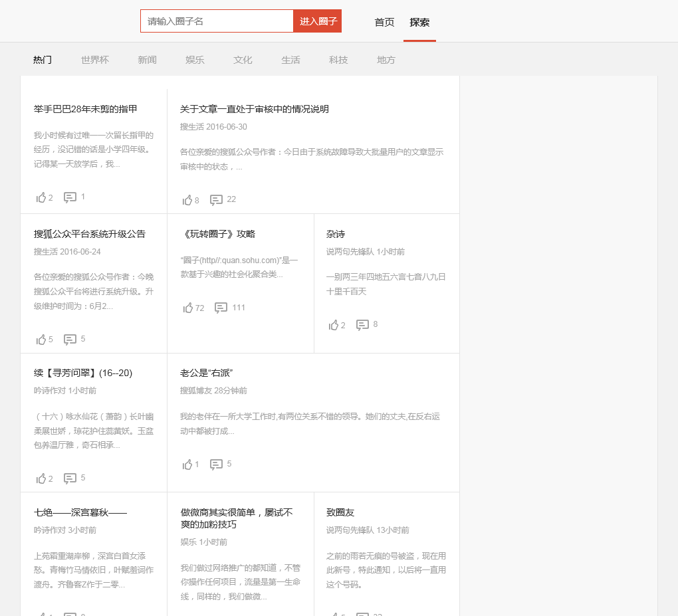Switch to the 新闻 category
Image resolution: width=678 pixels, height=616 pixels.
tap(147, 60)
